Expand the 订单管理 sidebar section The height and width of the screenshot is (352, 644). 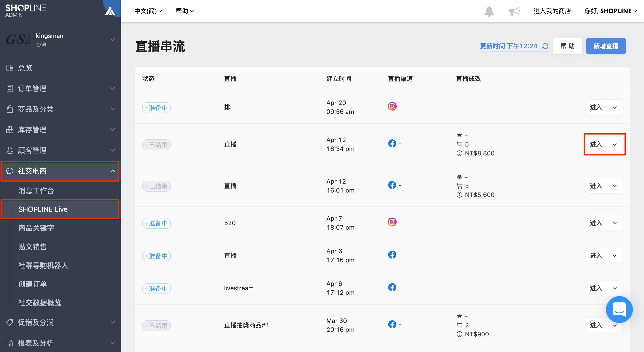pyautogui.click(x=60, y=89)
